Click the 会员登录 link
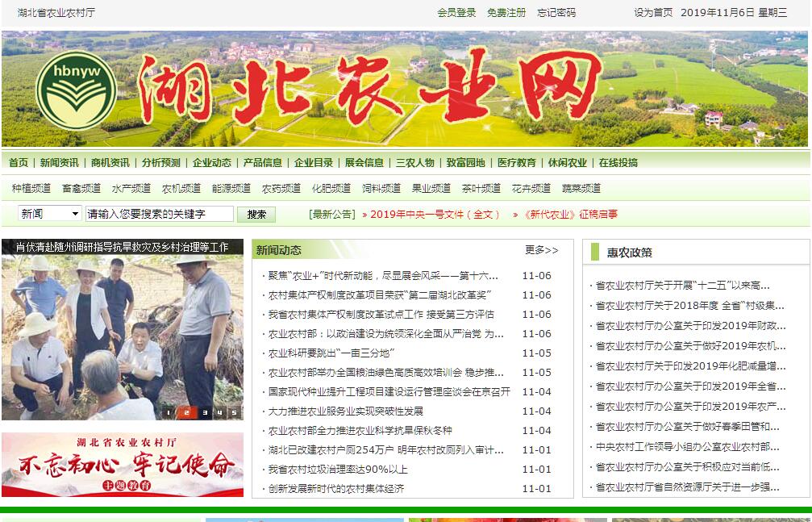Image resolution: width=812 pixels, height=522 pixels. pos(456,13)
